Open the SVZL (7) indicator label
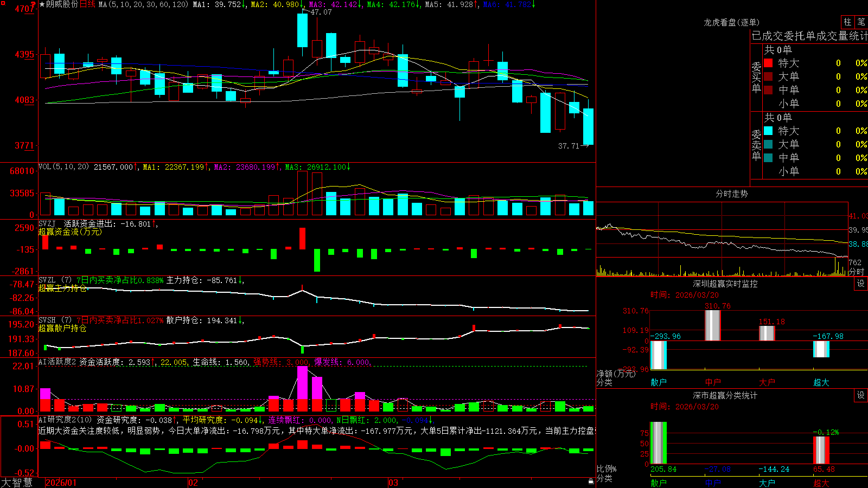The height and width of the screenshot is (488, 868). point(55,280)
